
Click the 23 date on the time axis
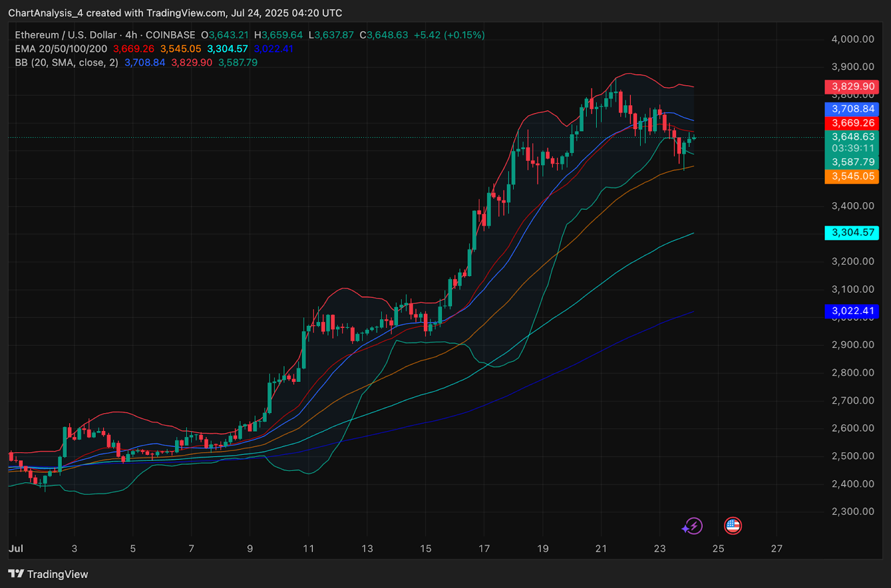pos(660,548)
